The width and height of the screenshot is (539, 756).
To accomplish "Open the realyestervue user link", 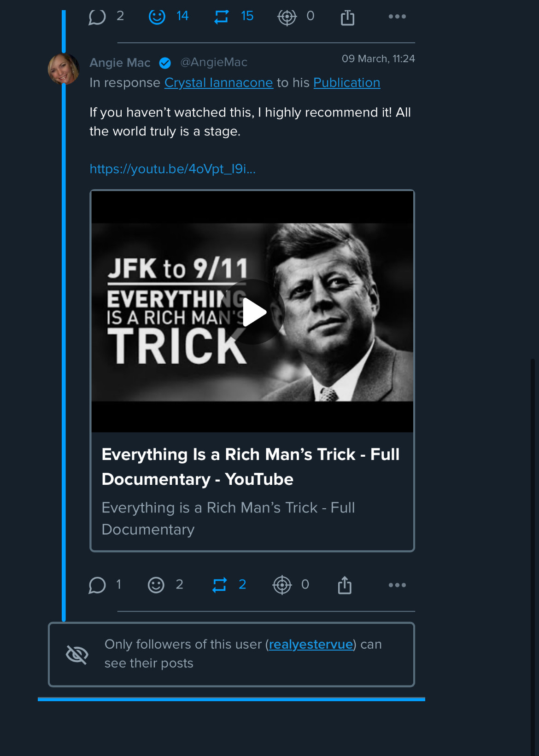I will click(311, 644).
